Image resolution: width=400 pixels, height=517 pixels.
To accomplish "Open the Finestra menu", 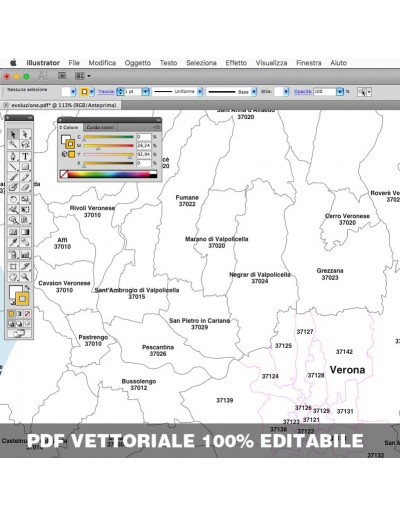I will (309, 63).
